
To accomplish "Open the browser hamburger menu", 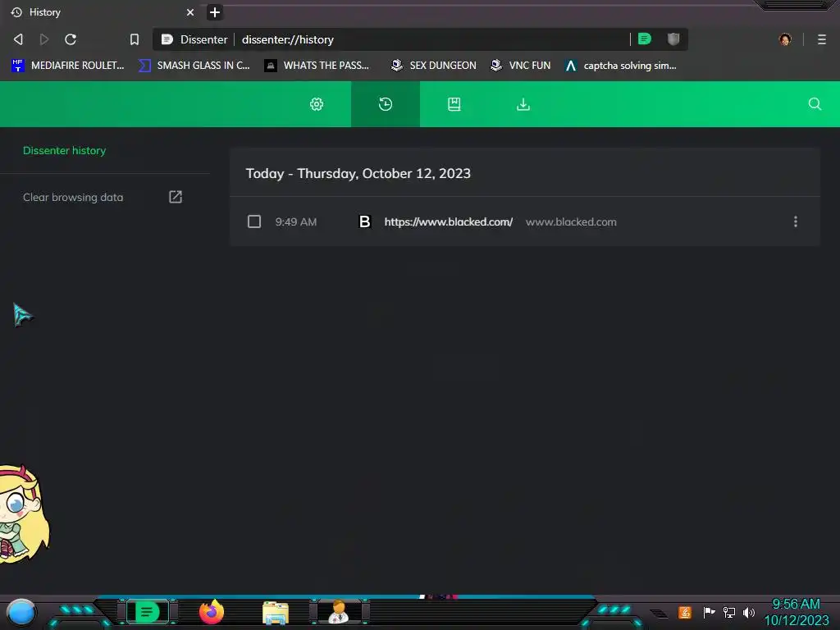I will [x=822, y=39].
